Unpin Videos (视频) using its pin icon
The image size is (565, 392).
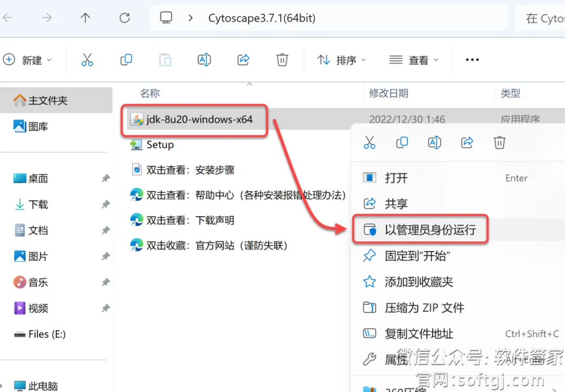point(106,308)
